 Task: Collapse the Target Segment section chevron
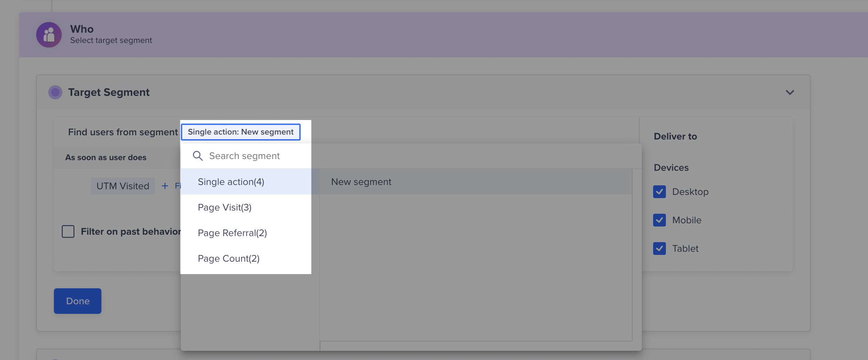[x=790, y=92]
